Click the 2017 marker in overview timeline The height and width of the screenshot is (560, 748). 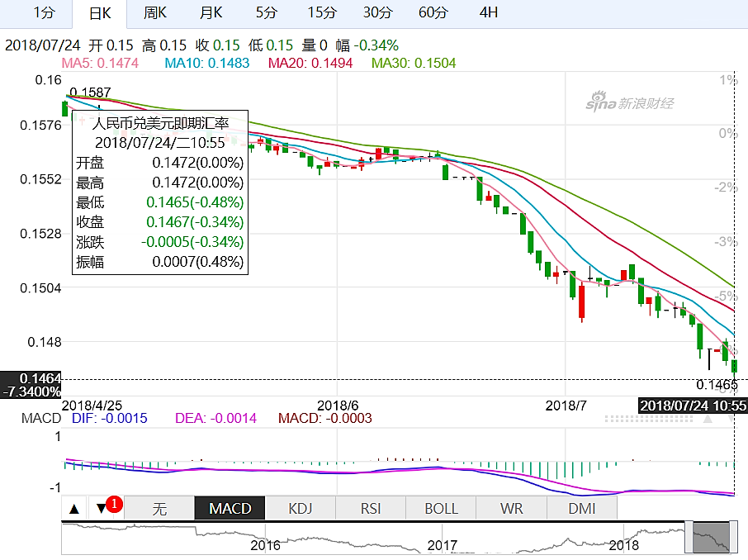click(x=443, y=545)
